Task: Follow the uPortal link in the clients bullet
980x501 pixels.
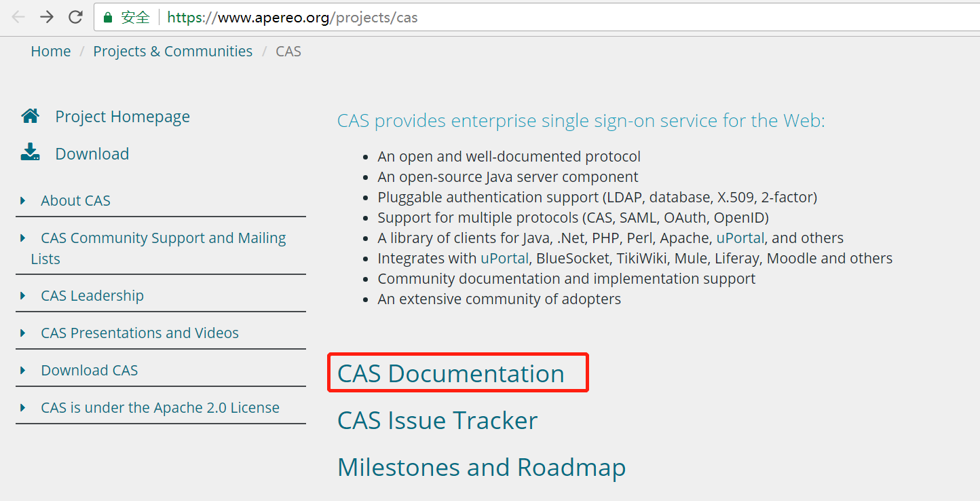Action: pyautogui.click(x=740, y=238)
